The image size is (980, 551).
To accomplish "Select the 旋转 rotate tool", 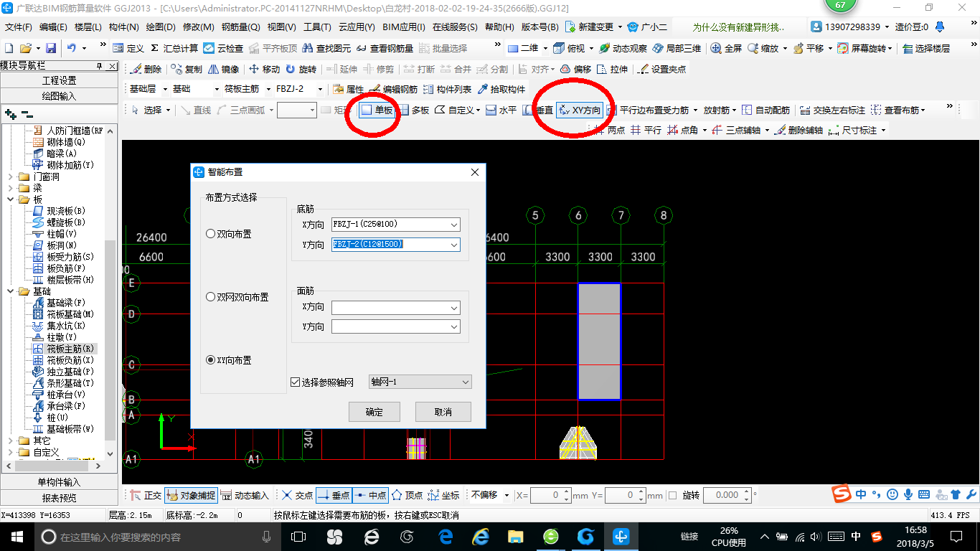I will (x=301, y=70).
